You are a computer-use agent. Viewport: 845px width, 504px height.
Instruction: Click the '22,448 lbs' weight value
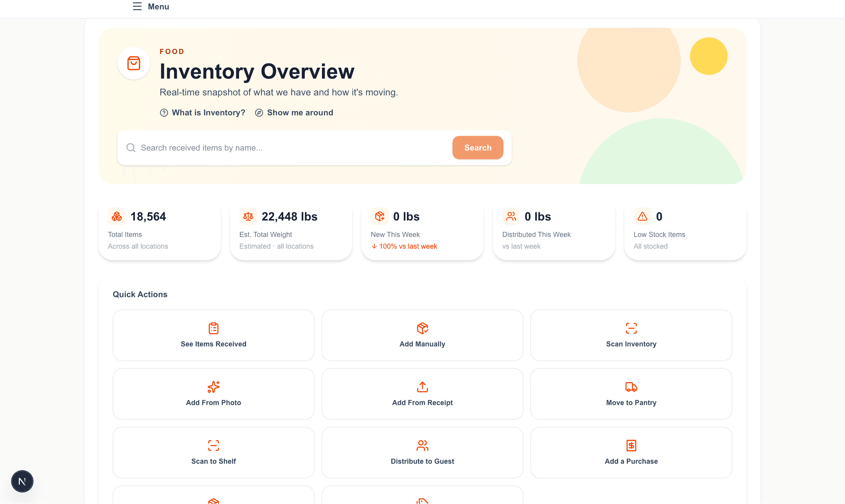[x=289, y=217]
